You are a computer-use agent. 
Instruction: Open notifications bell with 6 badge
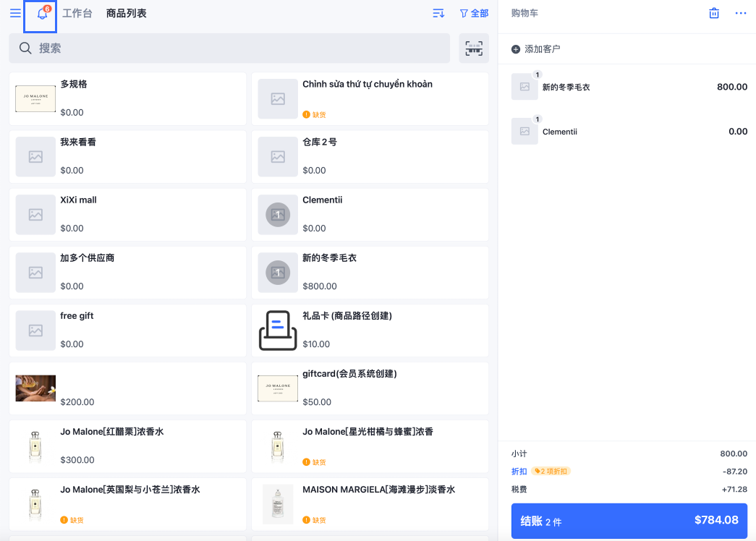pos(42,14)
